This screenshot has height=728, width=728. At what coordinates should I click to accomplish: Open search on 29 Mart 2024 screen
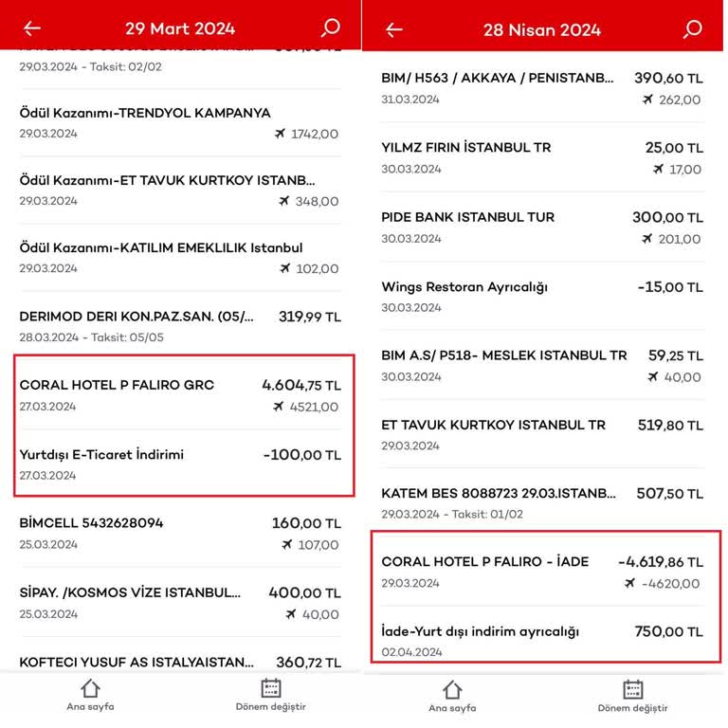coord(331,27)
